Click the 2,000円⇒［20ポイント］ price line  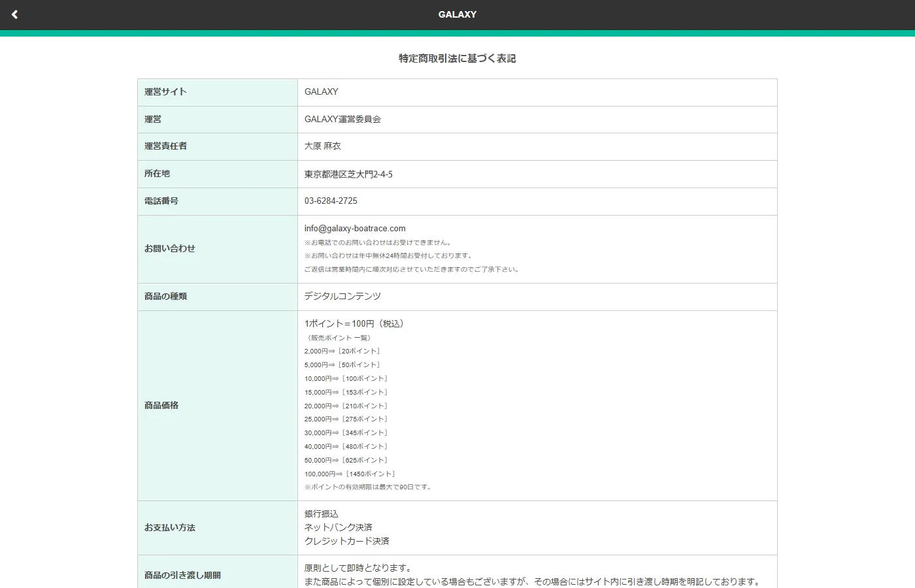point(342,351)
